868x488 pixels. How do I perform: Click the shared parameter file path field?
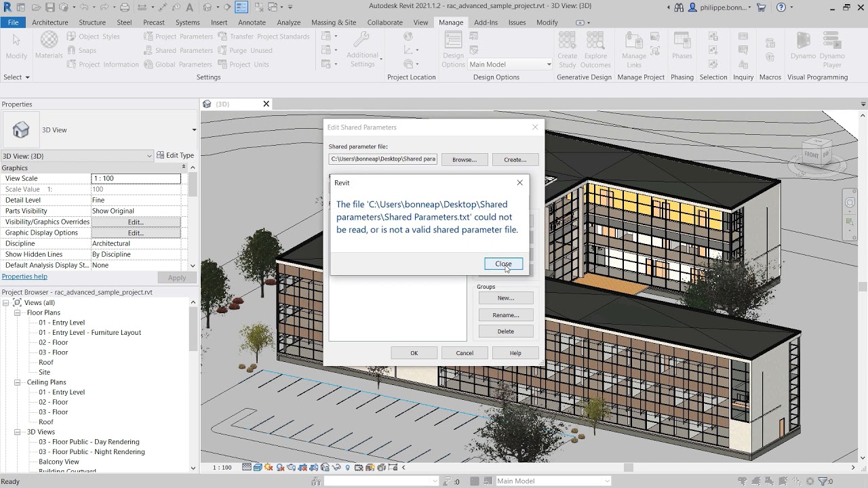pos(383,159)
